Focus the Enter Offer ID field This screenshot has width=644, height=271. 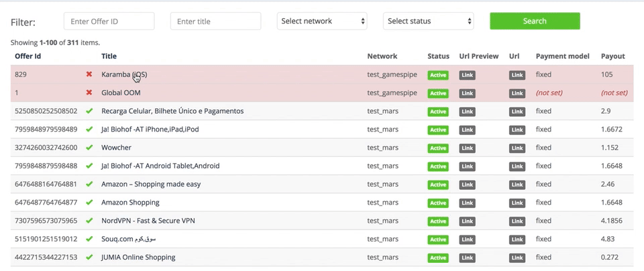pyautogui.click(x=109, y=21)
